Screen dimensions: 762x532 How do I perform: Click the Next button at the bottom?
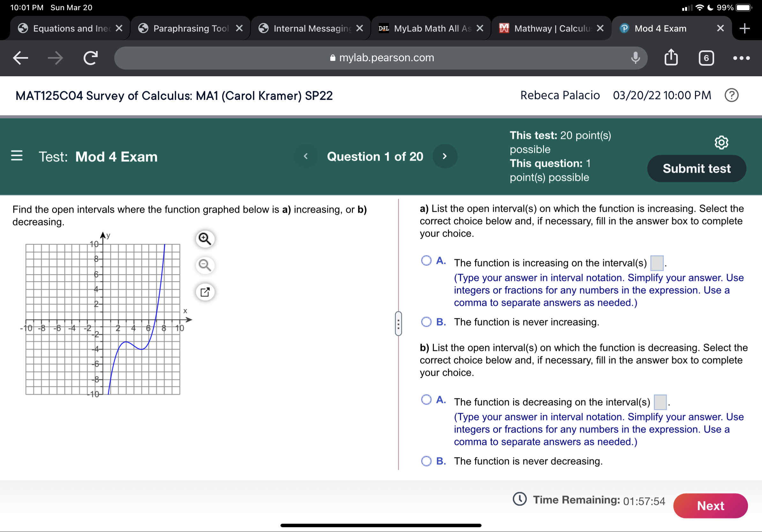pyautogui.click(x=711, y=506)
